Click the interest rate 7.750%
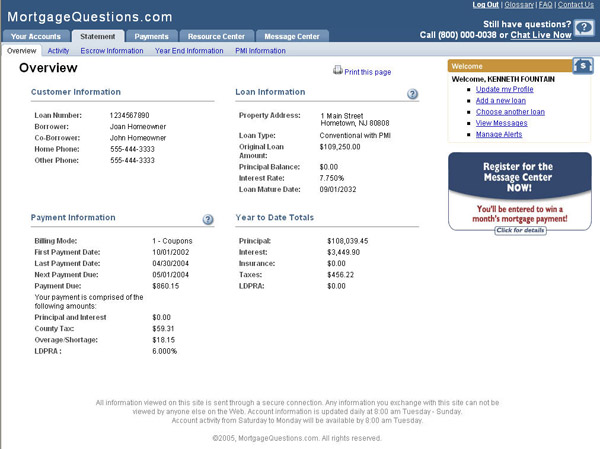The height and width of the screenshot is (449, 600). [x=332, y=178]
